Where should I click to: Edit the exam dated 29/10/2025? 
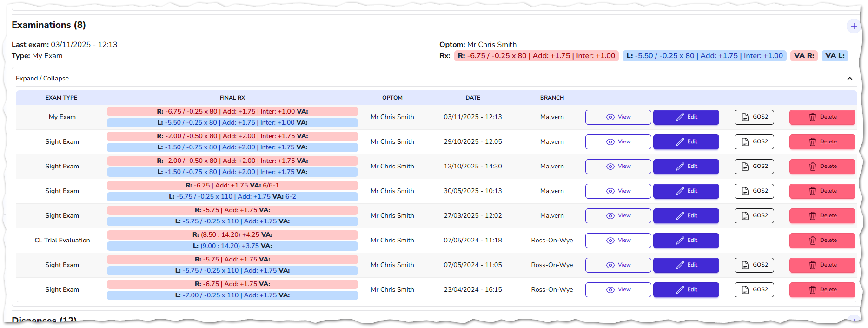point(686,142)
